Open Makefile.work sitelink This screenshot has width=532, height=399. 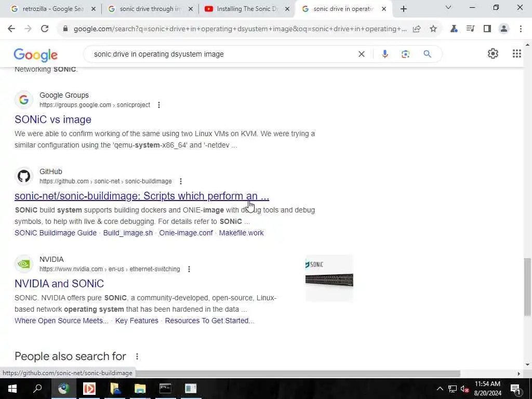[x=241, y=233]
